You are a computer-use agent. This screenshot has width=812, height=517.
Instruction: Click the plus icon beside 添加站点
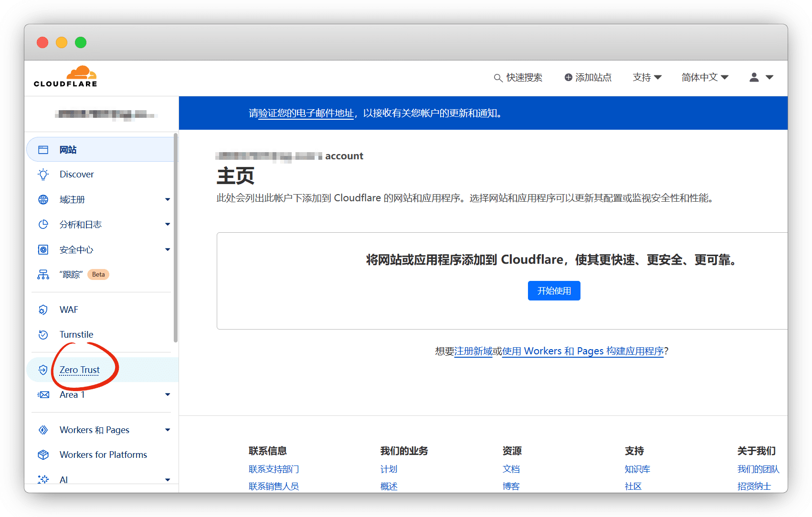(x=568, y=77)
